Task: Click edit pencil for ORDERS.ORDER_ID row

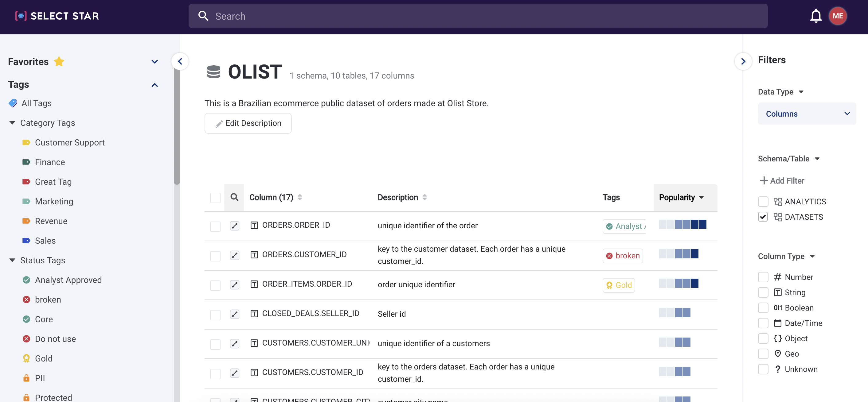Action: 235,226
